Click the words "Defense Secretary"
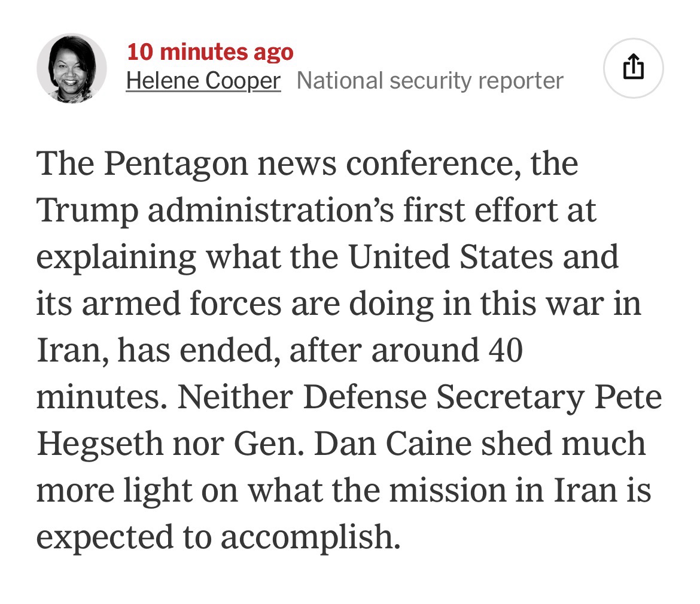Screen dimensions: 700x604 (442, 397)
